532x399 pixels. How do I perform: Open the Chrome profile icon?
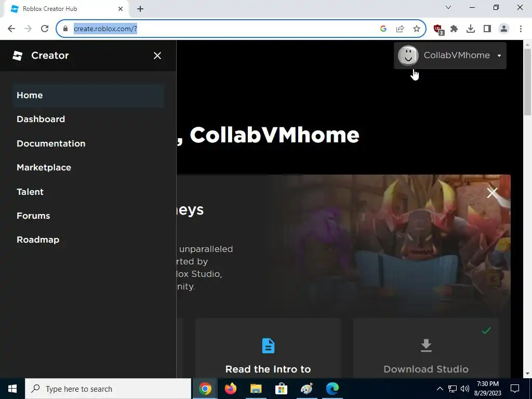pos(504,29)
